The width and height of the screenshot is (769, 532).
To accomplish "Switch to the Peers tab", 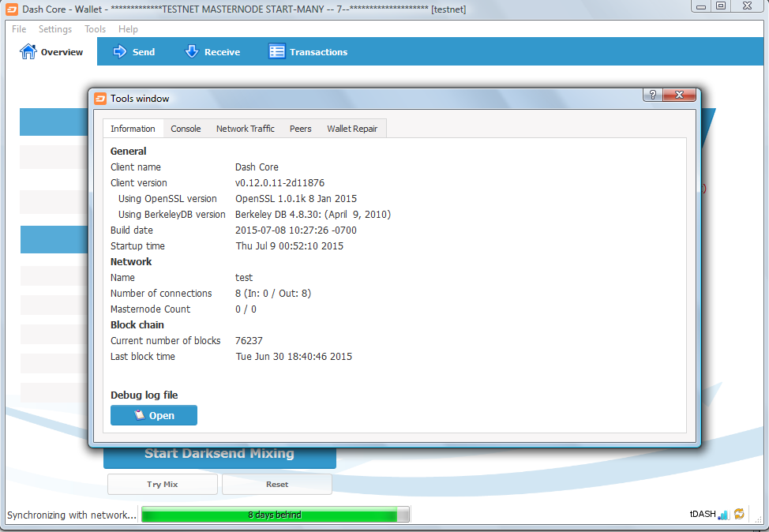I will point(301,129).
